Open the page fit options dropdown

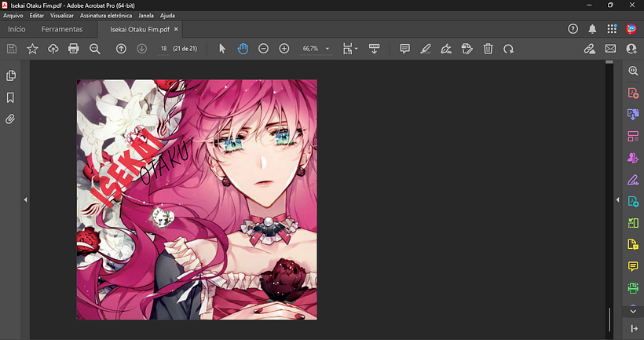pyautogui.click(x=350, y=49)
